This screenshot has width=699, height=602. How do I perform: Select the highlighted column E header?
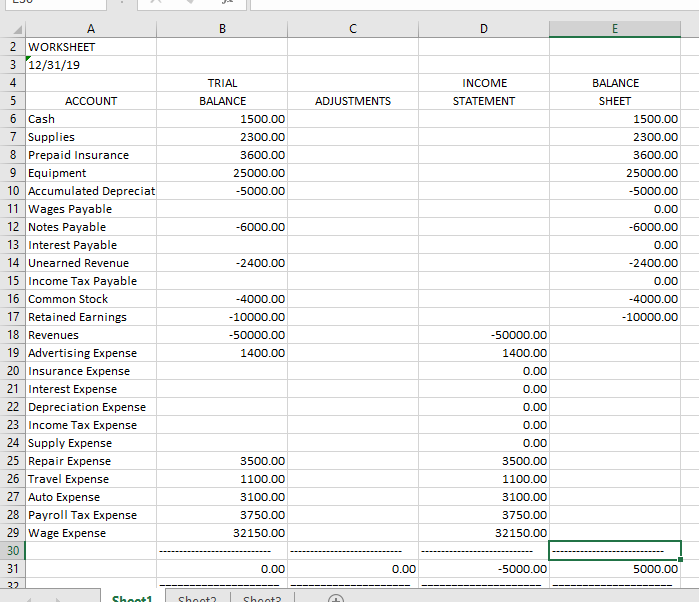pyautogui.click(x=615, y=29)
